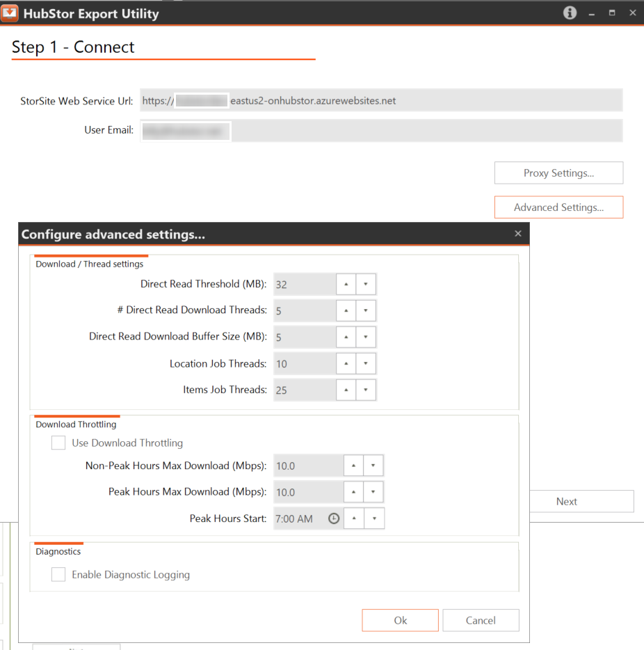Click Location Job Threads value field
Image resolution: width=644 pixels, height=650 pixels.
click(x=305, y=363)
